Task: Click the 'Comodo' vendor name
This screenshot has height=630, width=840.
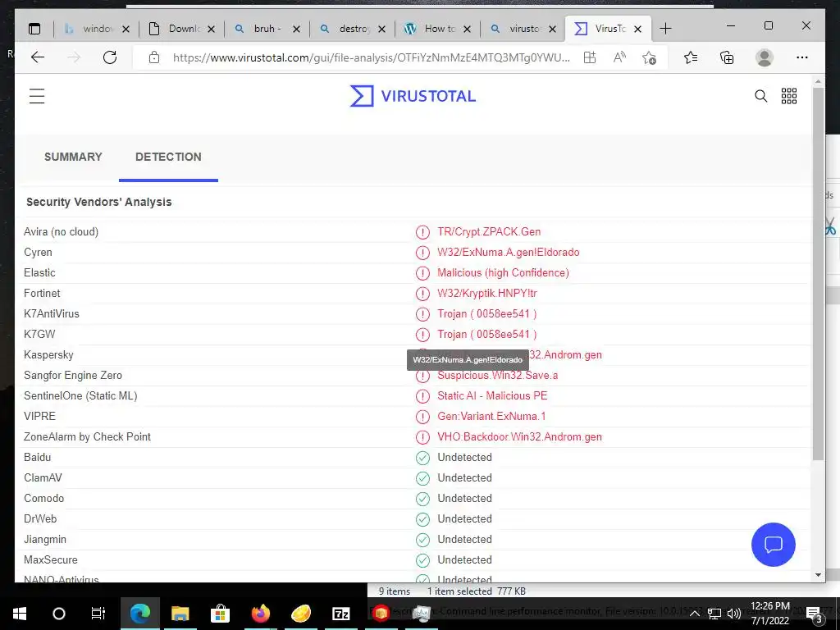Action: 44,498
